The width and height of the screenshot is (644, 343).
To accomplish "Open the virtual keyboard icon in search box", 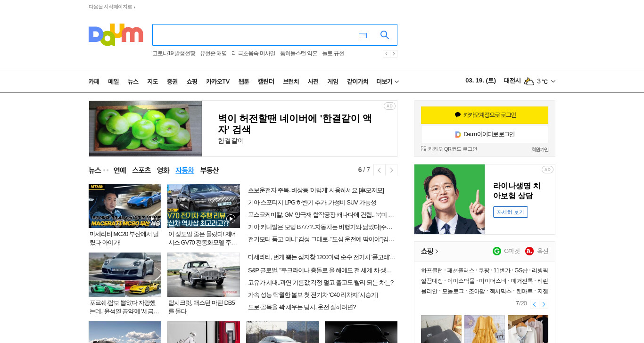I will [x=363, y=35].
